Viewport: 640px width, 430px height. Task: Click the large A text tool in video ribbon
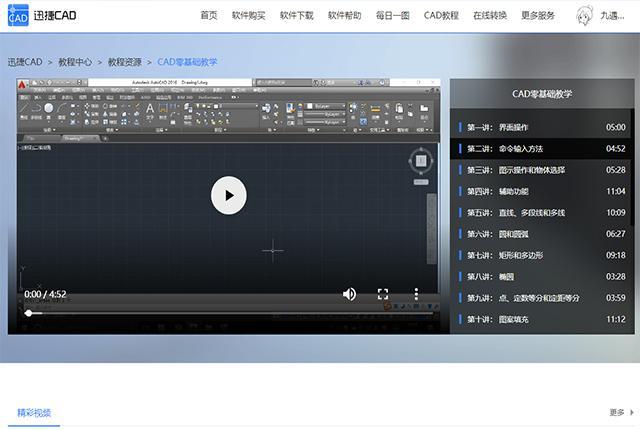pyautogui.click(x=150, y=110)
